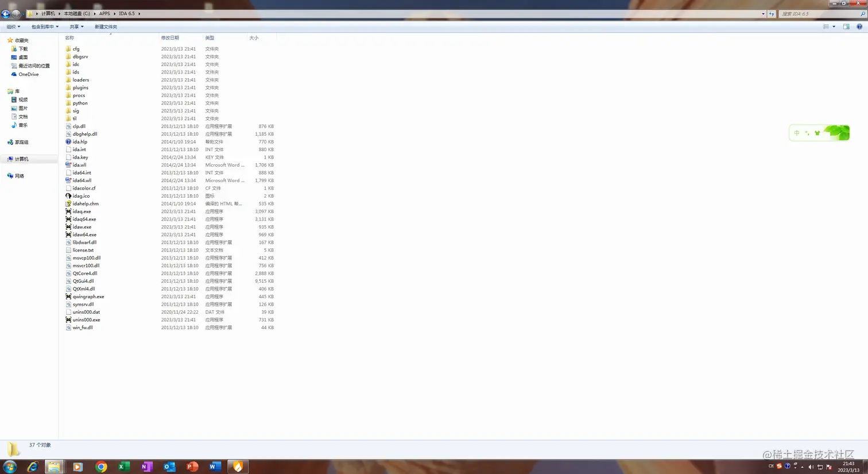Click the IDA 6.5 breadcrumb segment
This screenshot has width=868, height=474.
click(x=127, y=13)
